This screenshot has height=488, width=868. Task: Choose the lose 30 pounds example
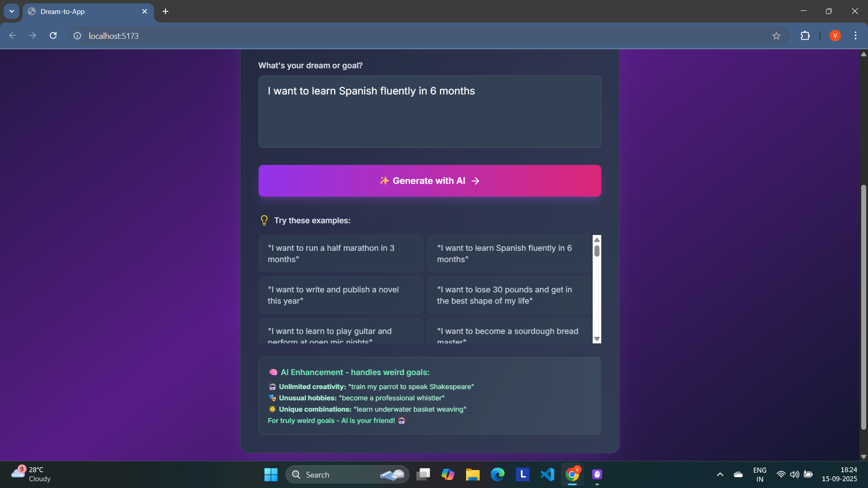[509, 295]
